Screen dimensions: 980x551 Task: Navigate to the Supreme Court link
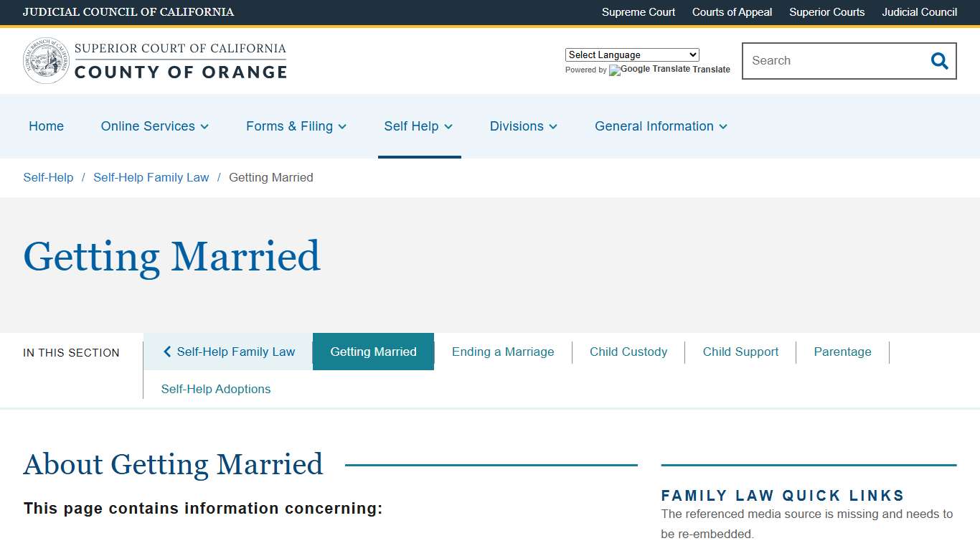638,12
